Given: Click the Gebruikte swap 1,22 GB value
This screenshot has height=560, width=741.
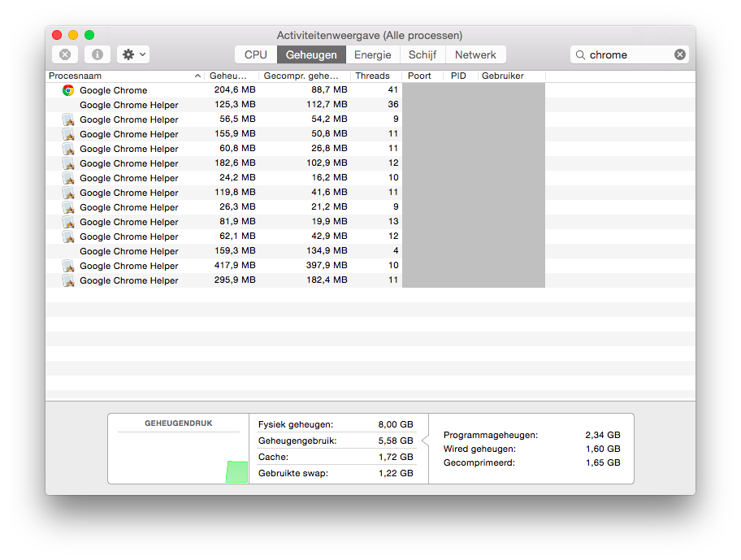Looking at the screenshot, I should tap(396, 474).
